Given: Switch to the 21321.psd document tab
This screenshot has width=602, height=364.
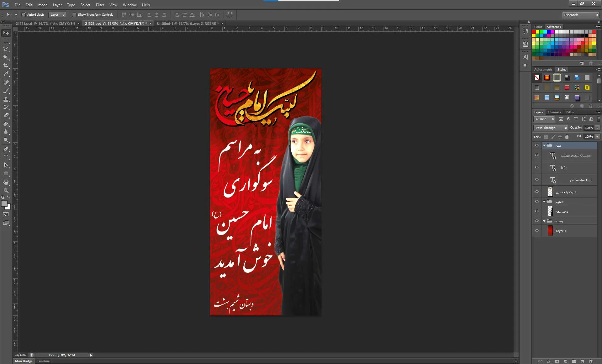Looking at the screenshot, I should point(45,24).
